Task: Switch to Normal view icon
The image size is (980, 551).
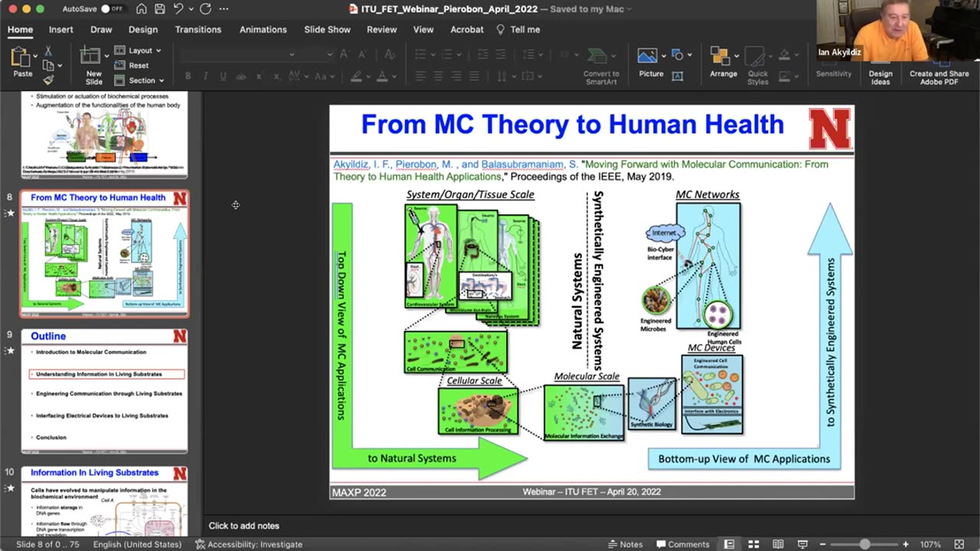Action: [729, 544]
